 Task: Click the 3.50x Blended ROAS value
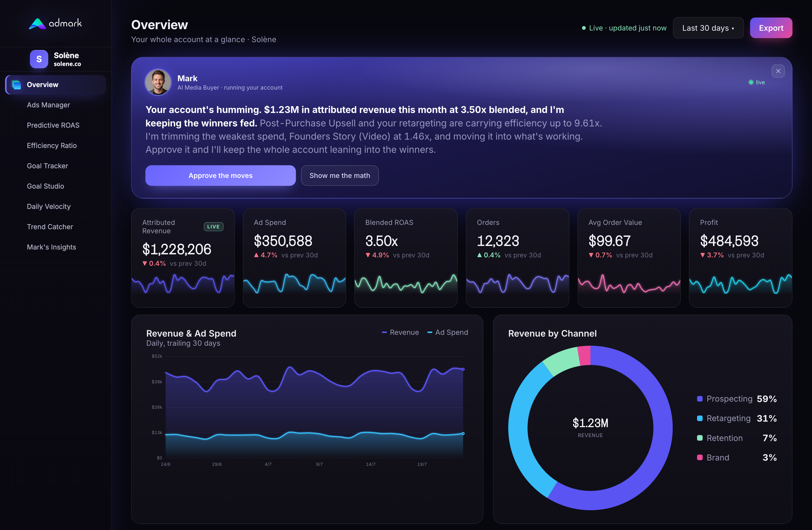(x=381, y=241)
